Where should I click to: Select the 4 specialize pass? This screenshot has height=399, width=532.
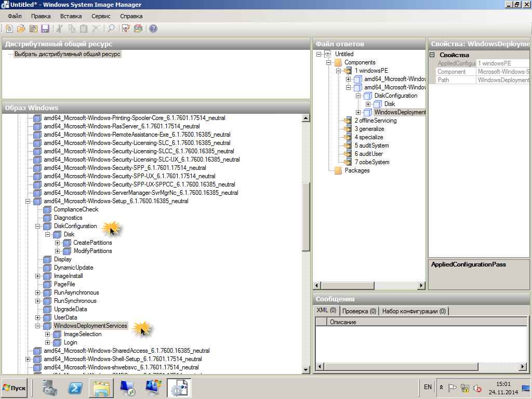pos(369,137)
